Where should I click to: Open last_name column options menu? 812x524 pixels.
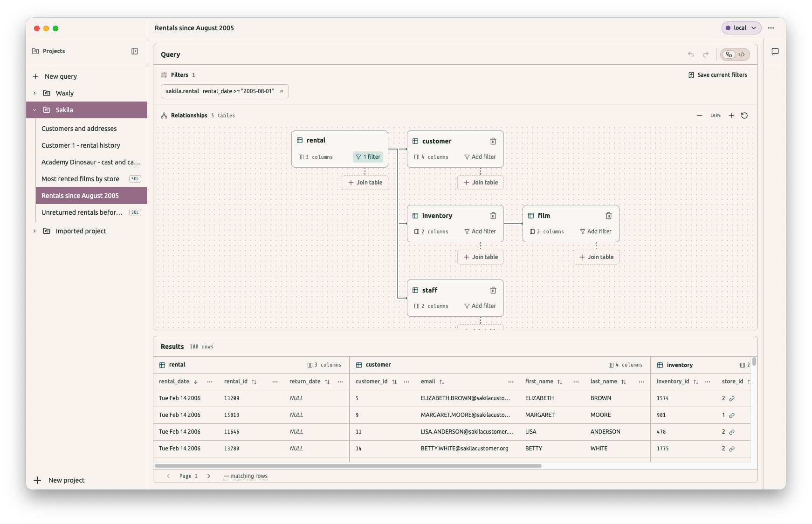point(641,382)
